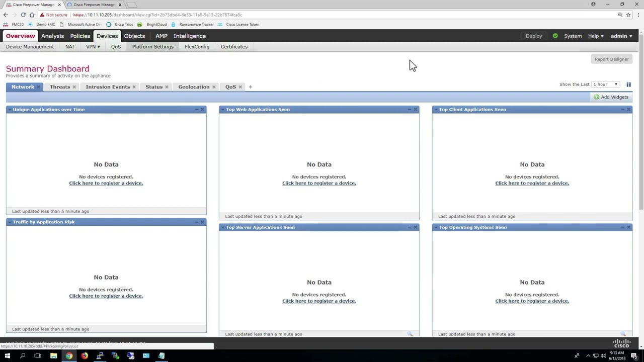Click the Deploy button

click(534, 36)
